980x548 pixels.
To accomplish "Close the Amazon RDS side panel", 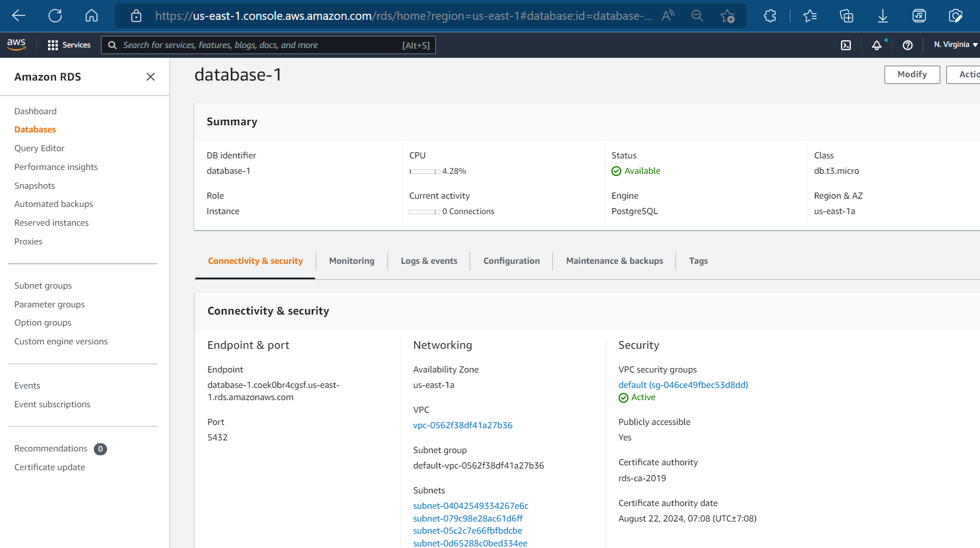I will pos(151,77).
